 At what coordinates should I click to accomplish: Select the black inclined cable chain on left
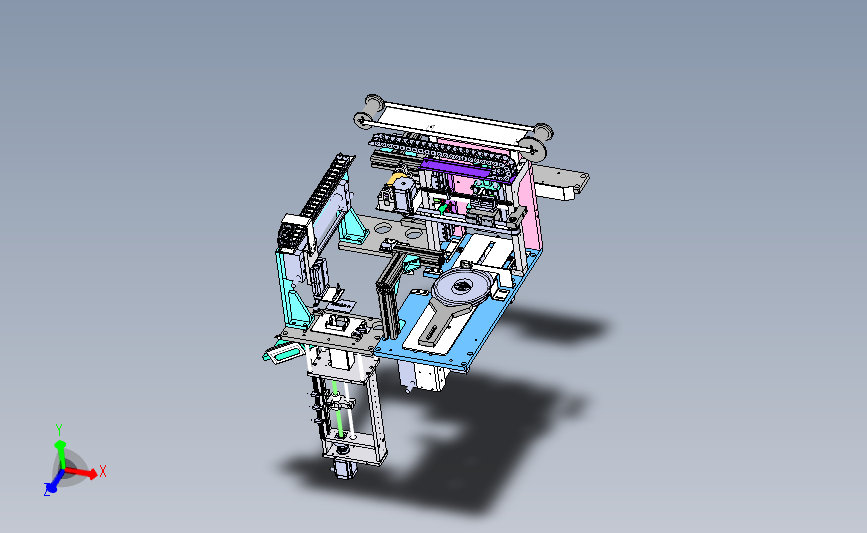(x=326, y=185)
